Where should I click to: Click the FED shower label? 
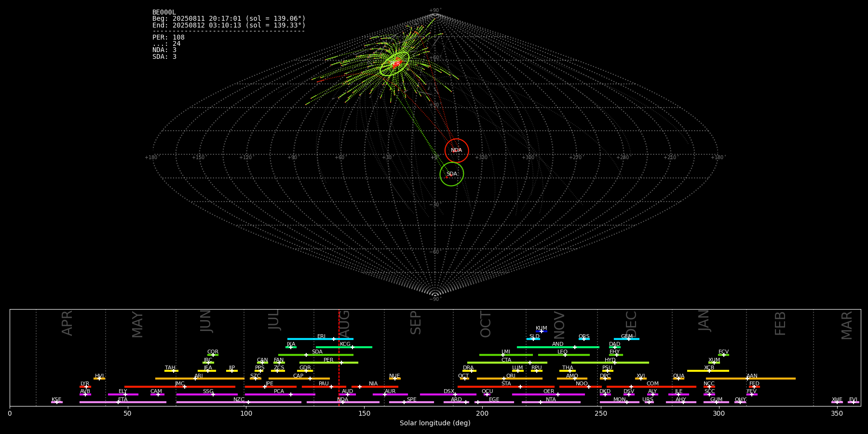pyautogui.click(x=754, y=384)
